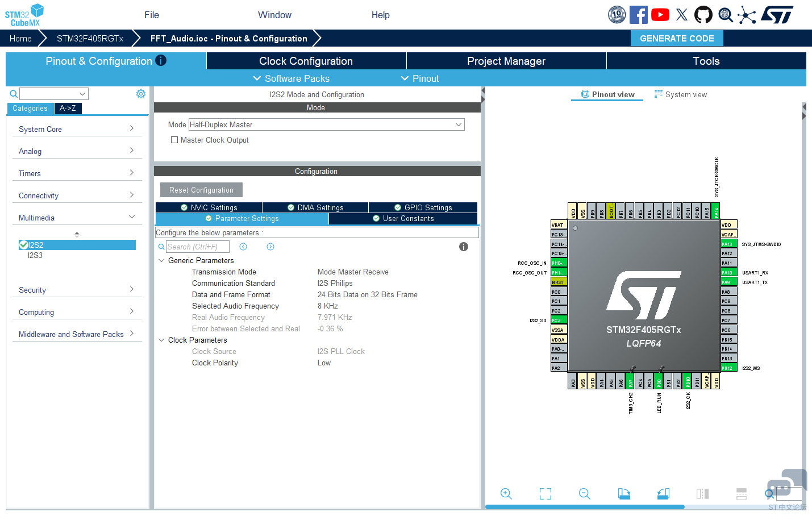812x516 pixels.
Task: Open the ST 10-year anniversary badge
Action: (x=617, y=15)
